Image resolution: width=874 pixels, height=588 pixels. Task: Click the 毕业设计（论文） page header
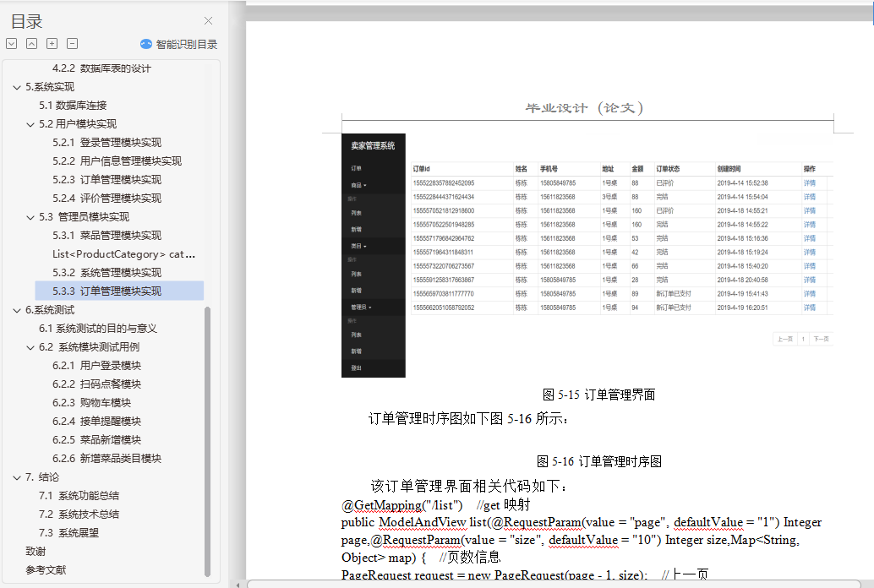(x=584, y=107)
